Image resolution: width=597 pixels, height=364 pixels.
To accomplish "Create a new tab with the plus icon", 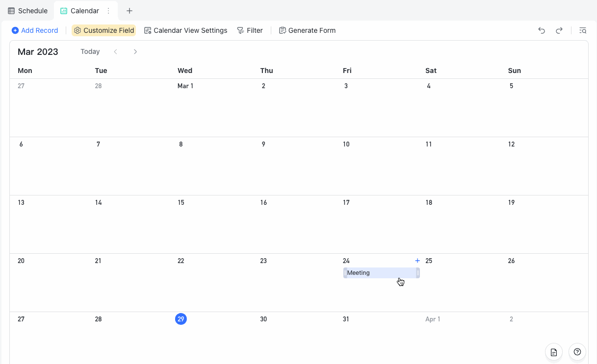I will pos(129,10).
